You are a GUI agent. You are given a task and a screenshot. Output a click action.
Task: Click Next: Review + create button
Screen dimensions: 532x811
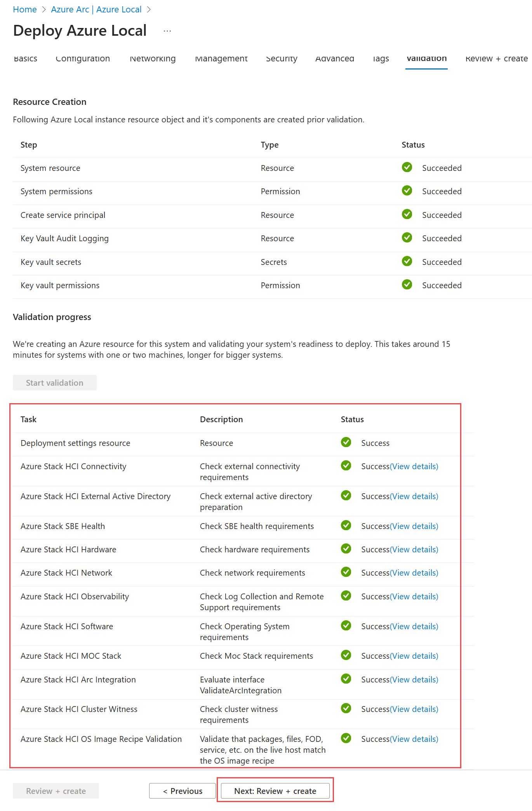coord(275,791)
